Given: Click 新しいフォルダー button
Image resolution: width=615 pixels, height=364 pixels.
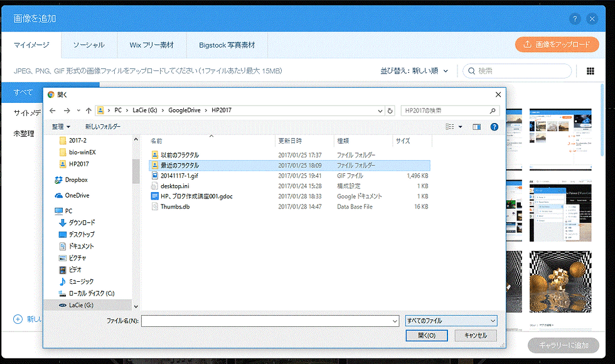Looking at the screenshot, I should pos(103,127).
